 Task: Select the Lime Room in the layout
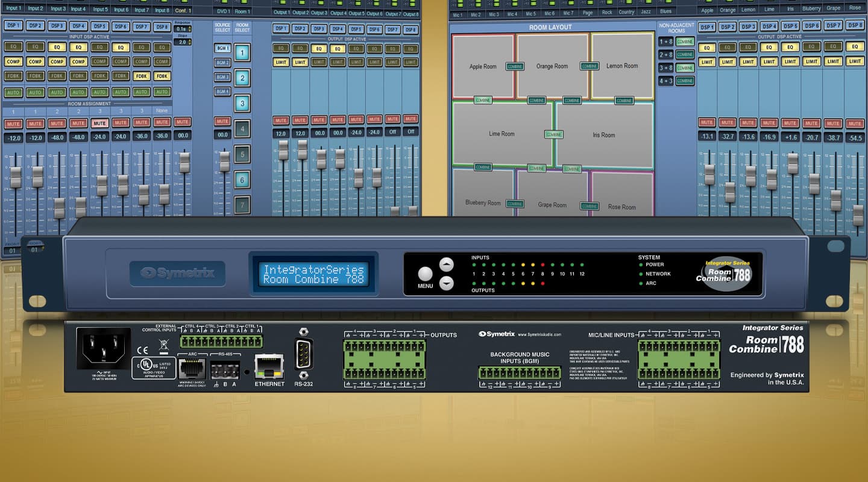(x=502, y=134)
